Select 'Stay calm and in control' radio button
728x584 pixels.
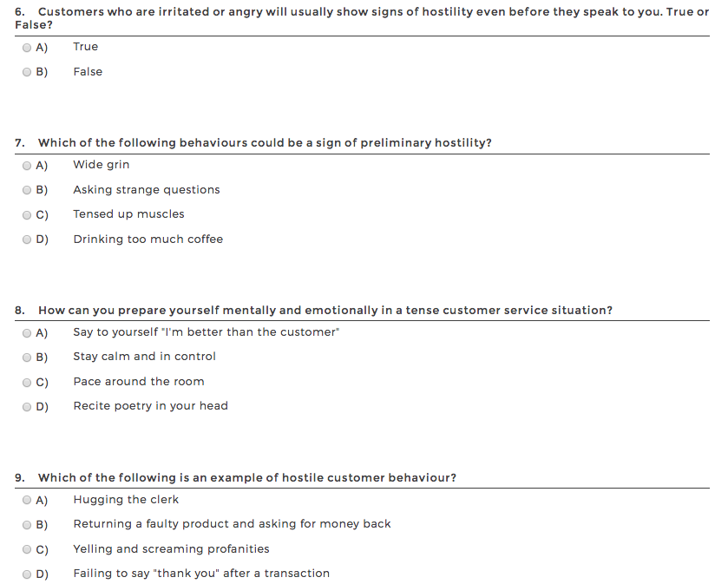[27, 357]
